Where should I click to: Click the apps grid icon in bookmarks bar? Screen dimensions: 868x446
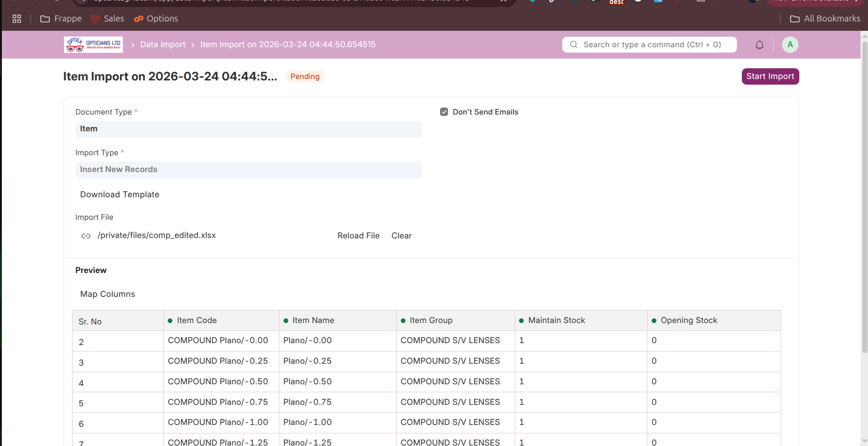(17, 19)
